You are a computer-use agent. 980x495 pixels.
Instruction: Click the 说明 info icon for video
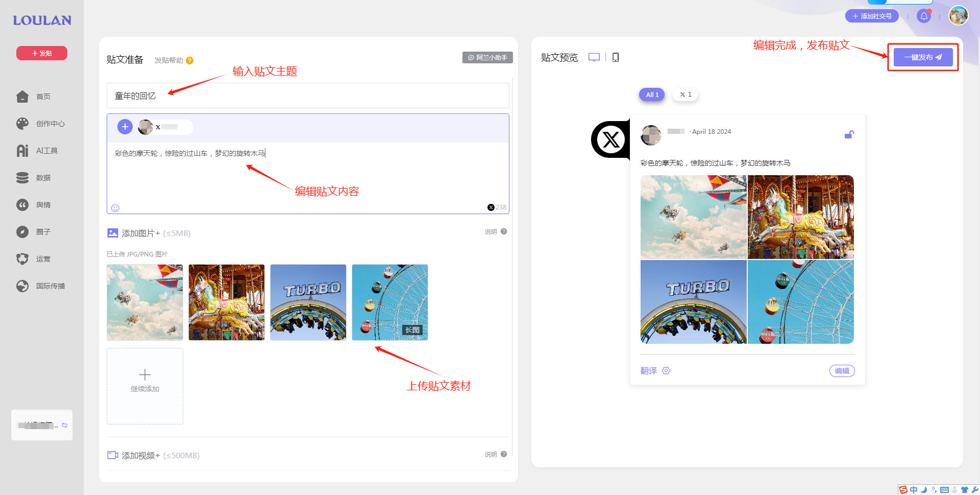504,454
